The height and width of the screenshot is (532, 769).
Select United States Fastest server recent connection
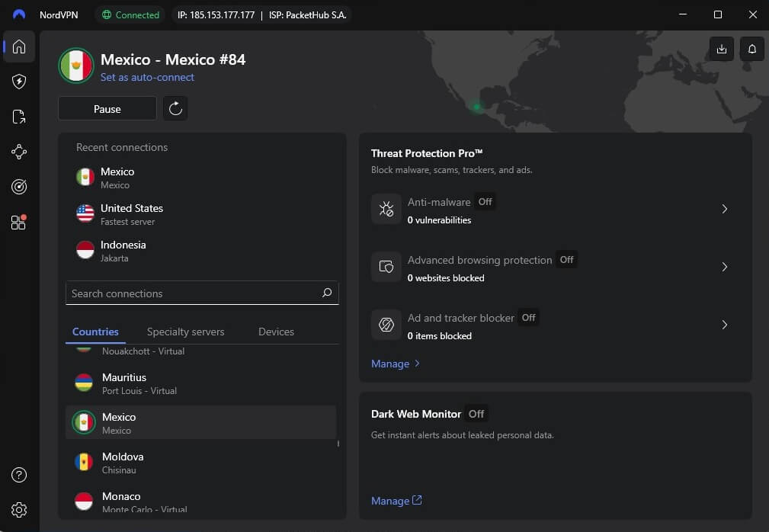(x=202, y=213)
